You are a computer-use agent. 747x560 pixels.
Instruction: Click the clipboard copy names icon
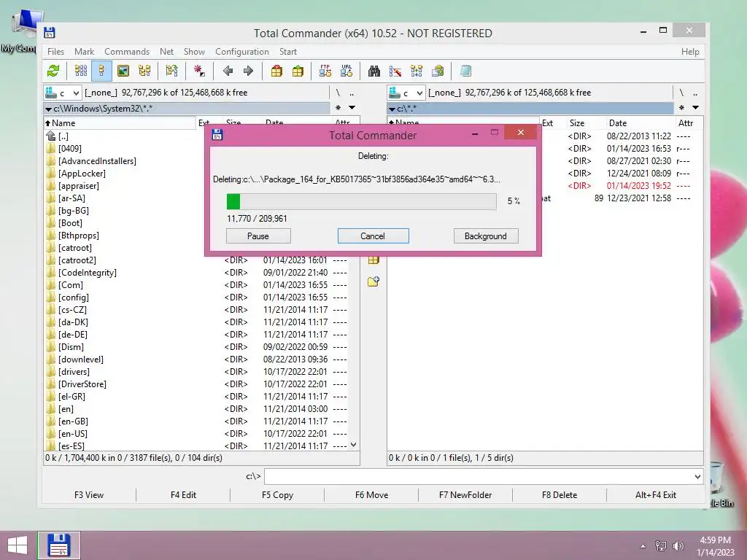[438, 71]
